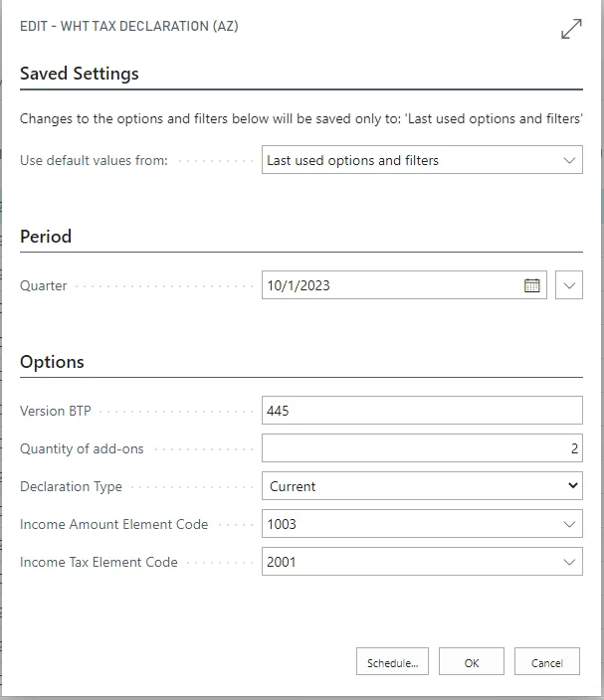Confirm the dialog with OK
The width and height of the screenshot is (604, 700).
coord(472,662)
